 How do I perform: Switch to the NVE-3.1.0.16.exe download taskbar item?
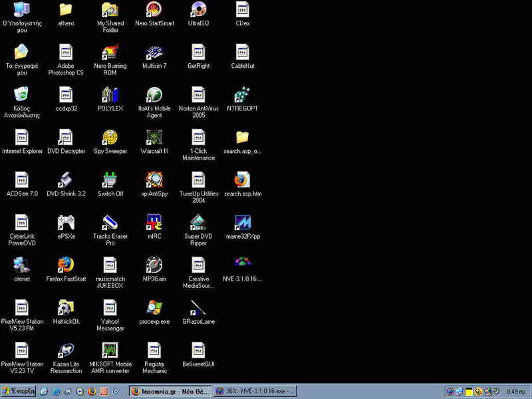pos(255,392)
